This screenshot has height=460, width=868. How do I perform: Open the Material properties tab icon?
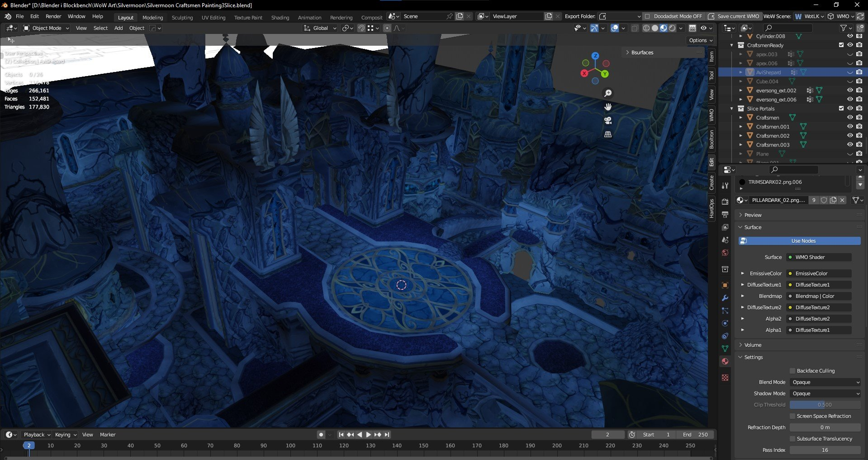725,361
